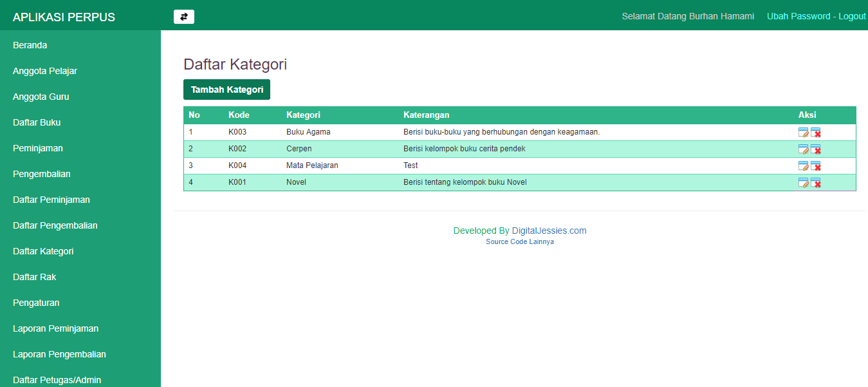Click the Source Code Lainnya link
The height and width of the screenshot is (387, 868).
point(519,242)
